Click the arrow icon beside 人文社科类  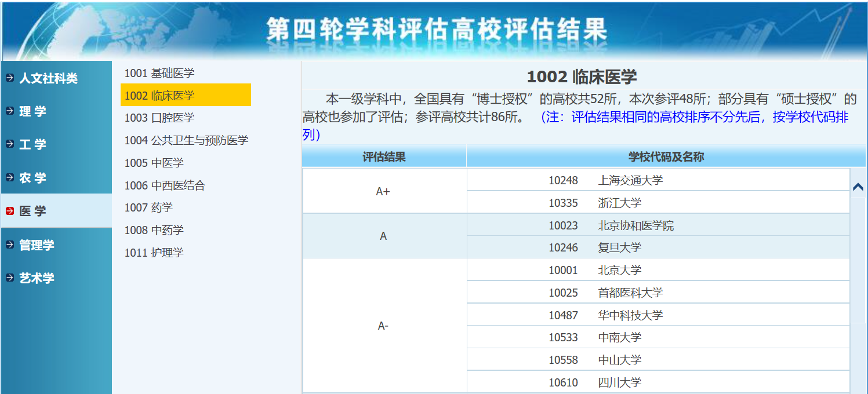click(x=10, y=78)
